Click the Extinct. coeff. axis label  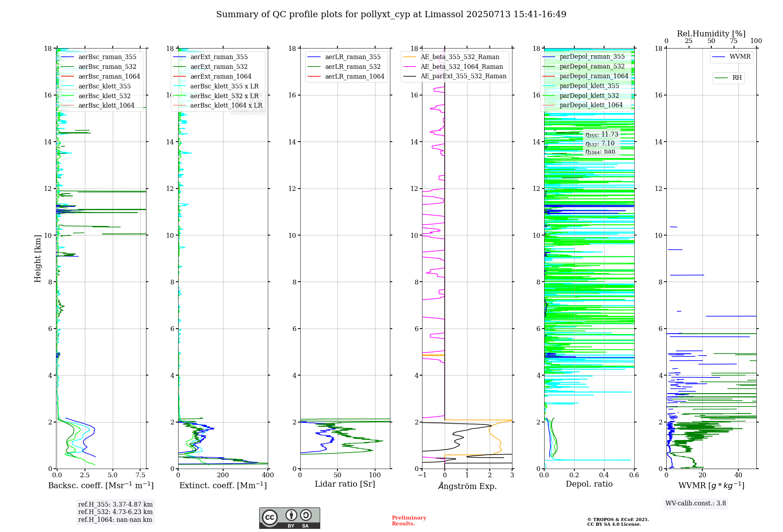(223, 485)
